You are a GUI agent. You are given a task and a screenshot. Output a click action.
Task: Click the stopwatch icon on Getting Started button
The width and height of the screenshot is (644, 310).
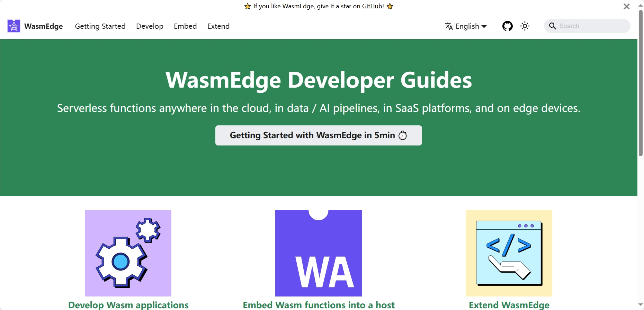coord(403,135)
